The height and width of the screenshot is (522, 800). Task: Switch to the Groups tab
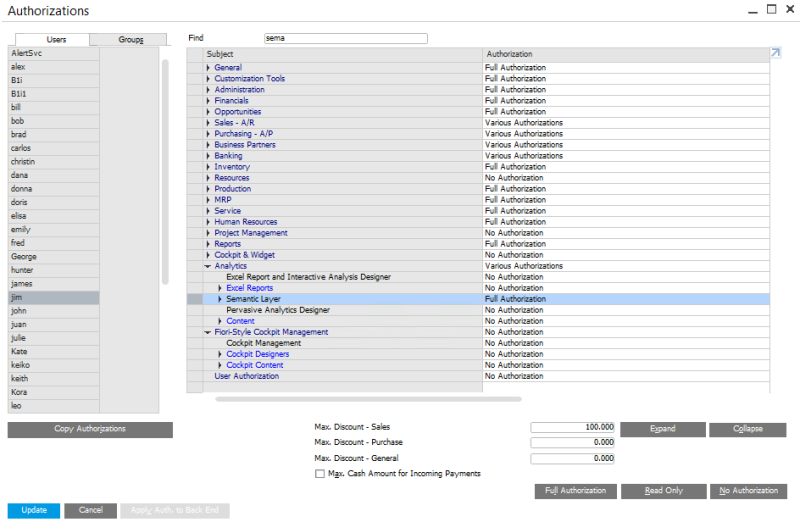[130, 39]
